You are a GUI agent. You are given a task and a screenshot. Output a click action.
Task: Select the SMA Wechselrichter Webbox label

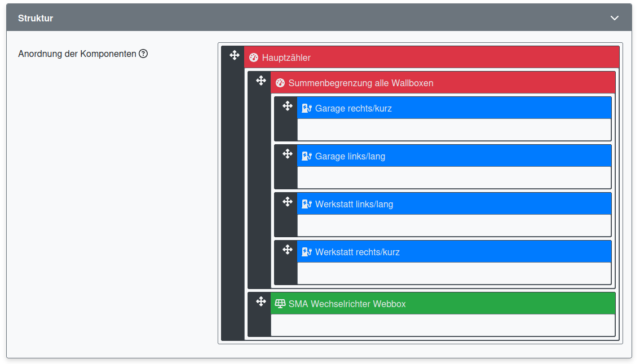pos(347,304)
